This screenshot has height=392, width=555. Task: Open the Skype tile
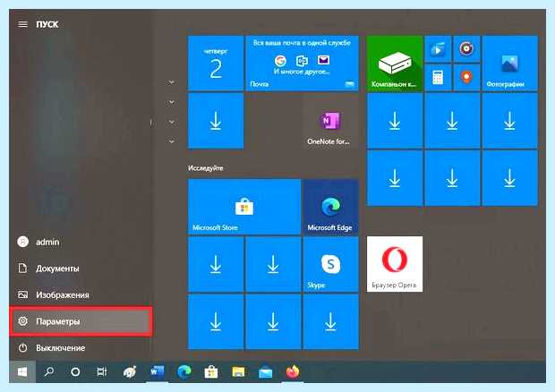(x=330, y=264)
